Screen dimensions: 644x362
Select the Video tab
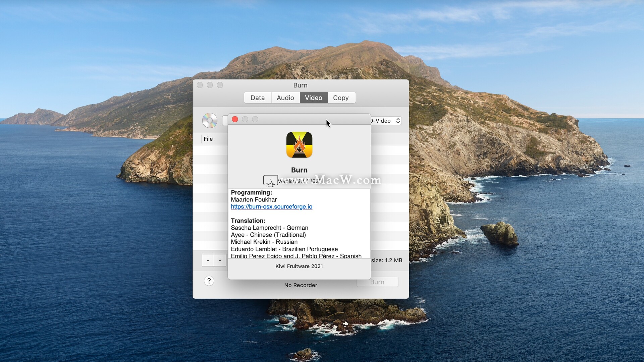click(x=314, y=98)
